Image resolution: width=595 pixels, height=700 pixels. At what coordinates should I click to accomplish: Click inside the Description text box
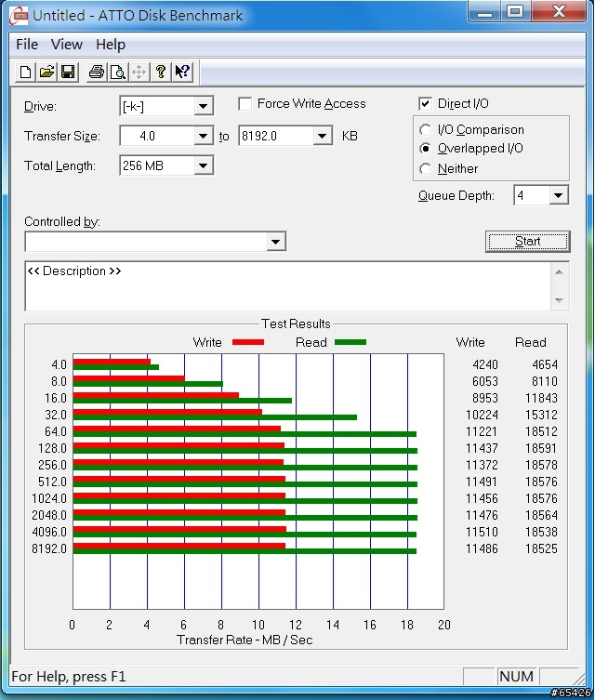pyautogui.click(x=288, y=286)
